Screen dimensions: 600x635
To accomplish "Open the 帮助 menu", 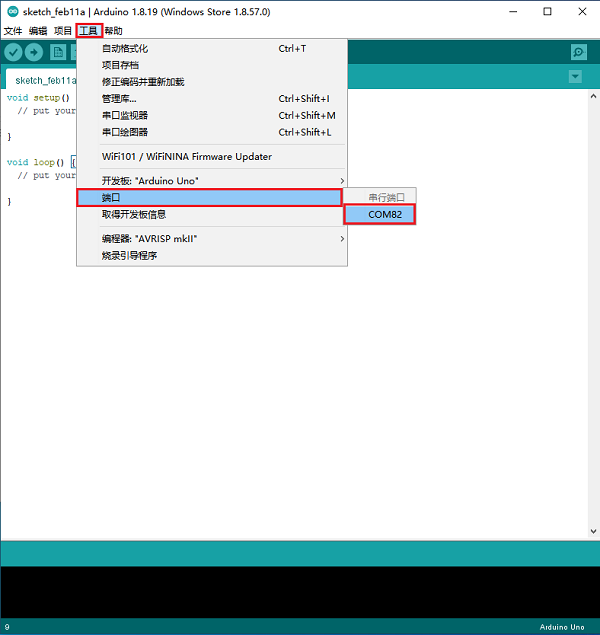I will [x=113, y=31].
